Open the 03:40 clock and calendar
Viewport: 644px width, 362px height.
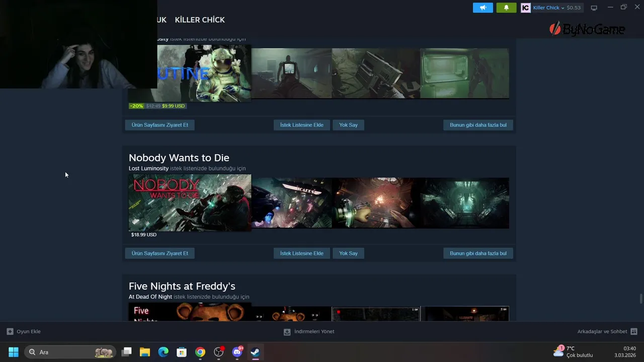pyautogui.click(x=625, y=351)
